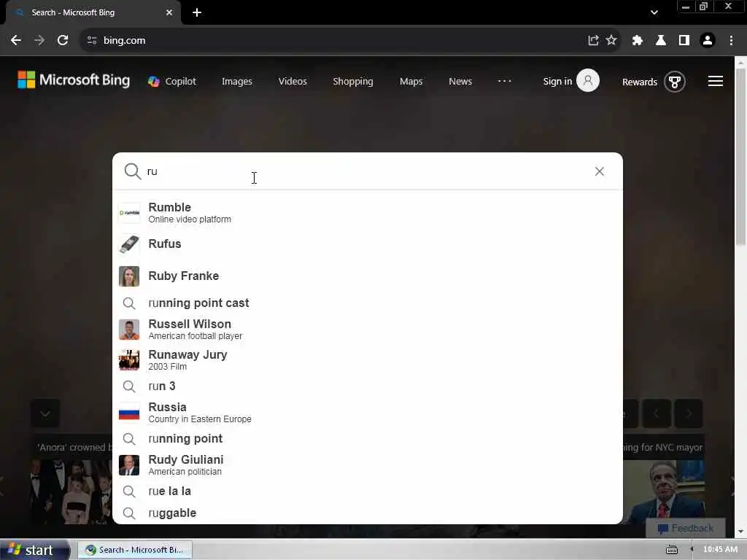Switch to Images search
The width and height of the screenshot is (747, 560).
point(237,82)
